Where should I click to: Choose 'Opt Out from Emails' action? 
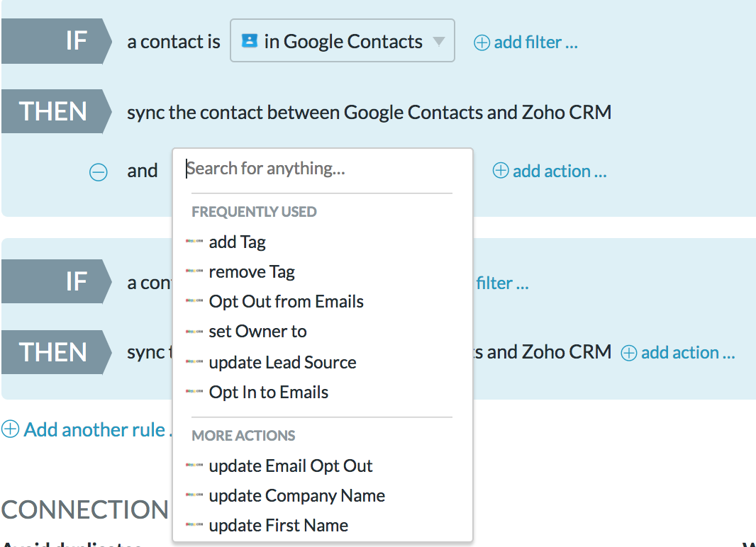point(287,301)
